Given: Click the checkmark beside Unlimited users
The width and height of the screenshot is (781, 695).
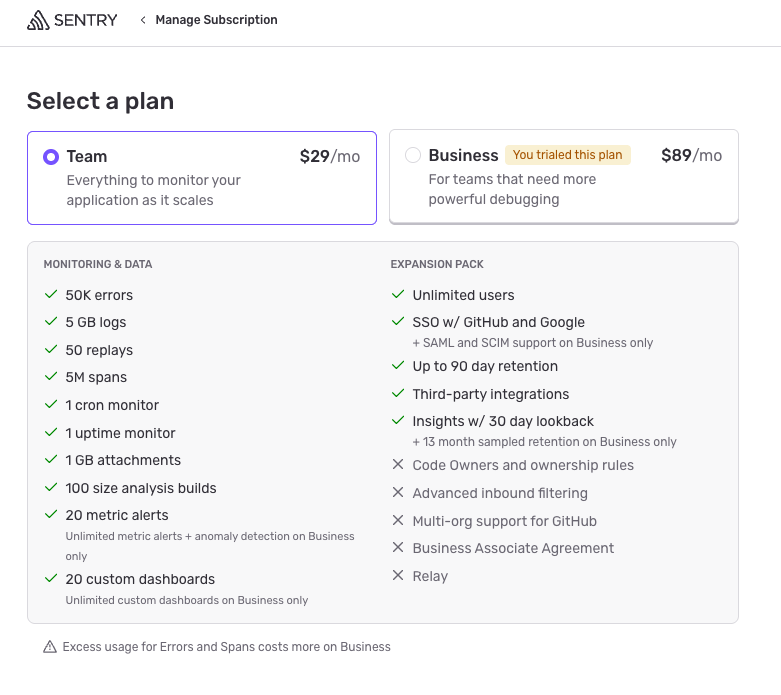Looking at the screenshot, I should click(x=398, y=295).
